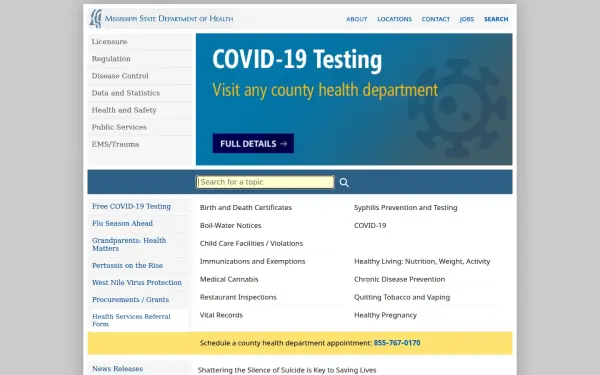Open Quitting Tobacco and Vaping topic
600x375 pixels.
point(402,297)
